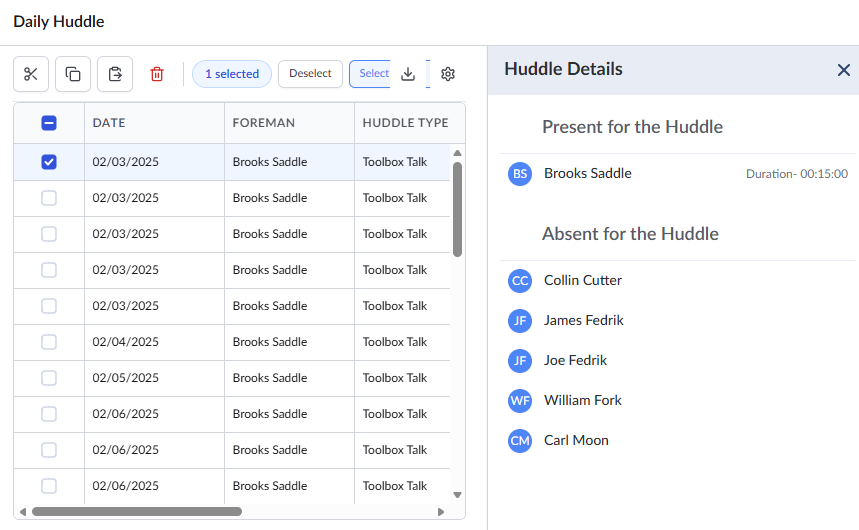Click the WF avatar for William Fork
The height and width of the screenshot is (530, 859).
(520, 401)
